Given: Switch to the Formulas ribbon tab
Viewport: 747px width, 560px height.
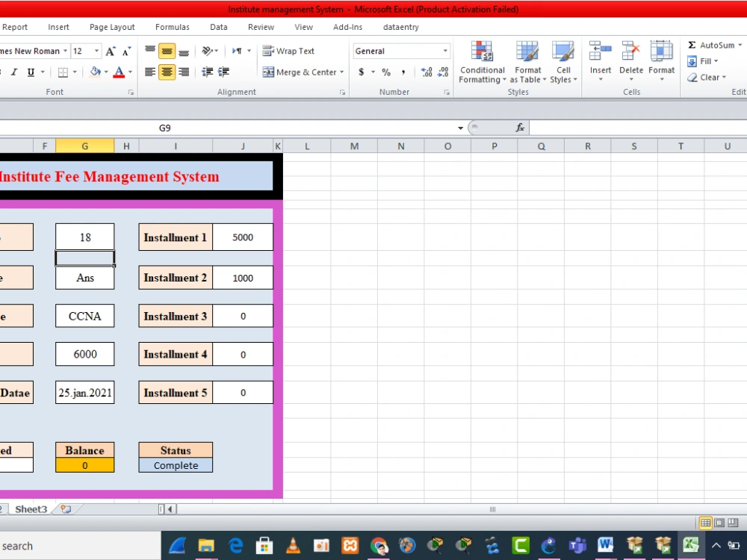Looking at the screenshot, I should tap(172, 27).
